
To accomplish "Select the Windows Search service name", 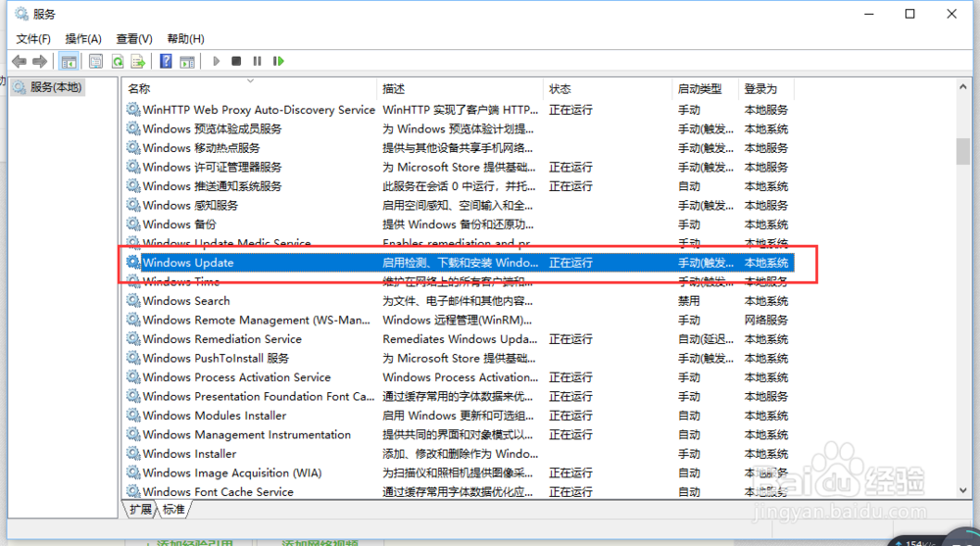I will tap(186, 301).
